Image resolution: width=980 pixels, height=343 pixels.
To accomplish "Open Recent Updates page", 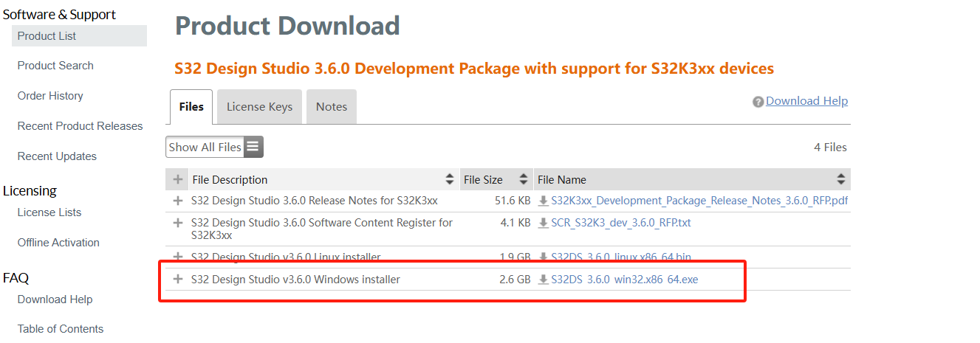I will pos(57,156).
